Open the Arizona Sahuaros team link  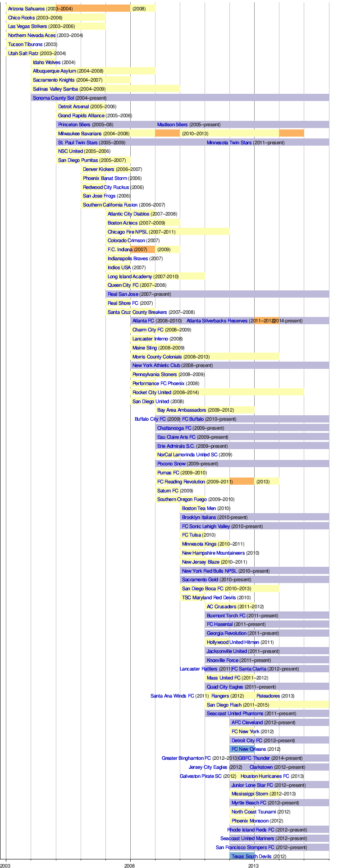pos(26,9)
